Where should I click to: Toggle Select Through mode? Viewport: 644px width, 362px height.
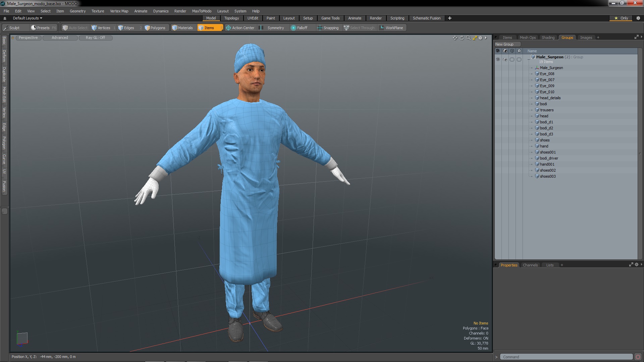click(x=359, y=28)
